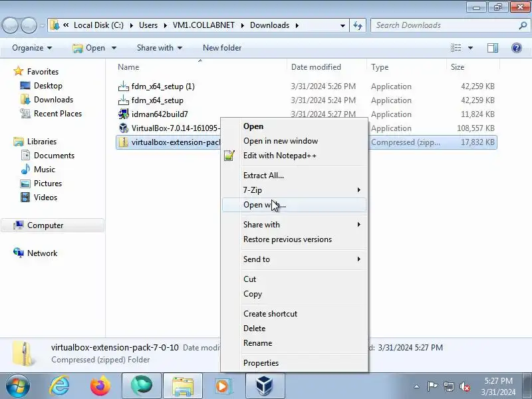Expand the arrow after Downloads breadcrumb
The image size is (532, 399).
pyautogui.click(x=297, y=25)
